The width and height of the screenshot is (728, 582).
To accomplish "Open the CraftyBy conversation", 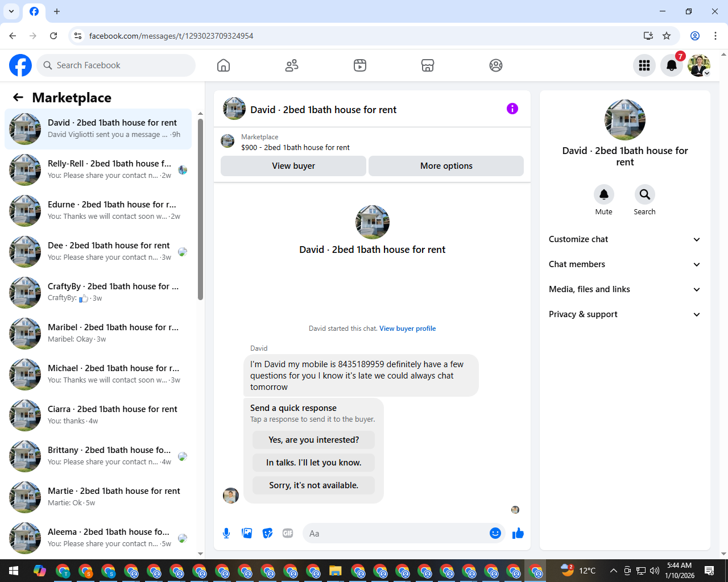I will point(98,293).
